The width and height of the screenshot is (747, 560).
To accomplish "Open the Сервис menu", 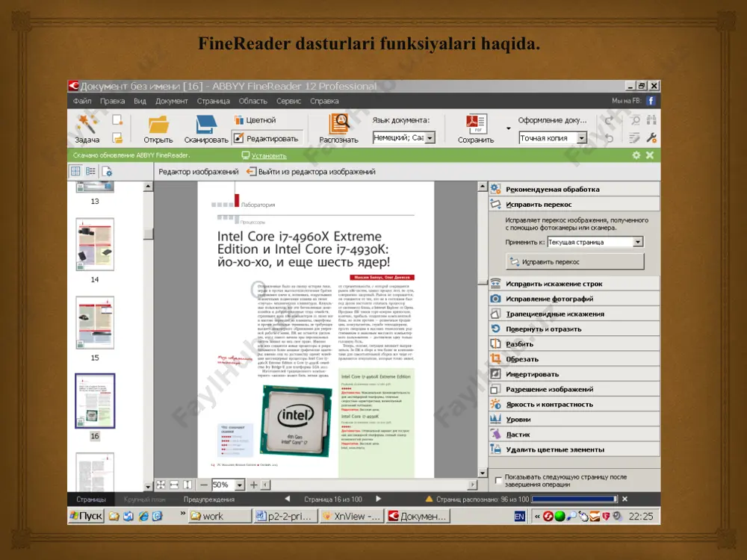I will click(288, 101).
